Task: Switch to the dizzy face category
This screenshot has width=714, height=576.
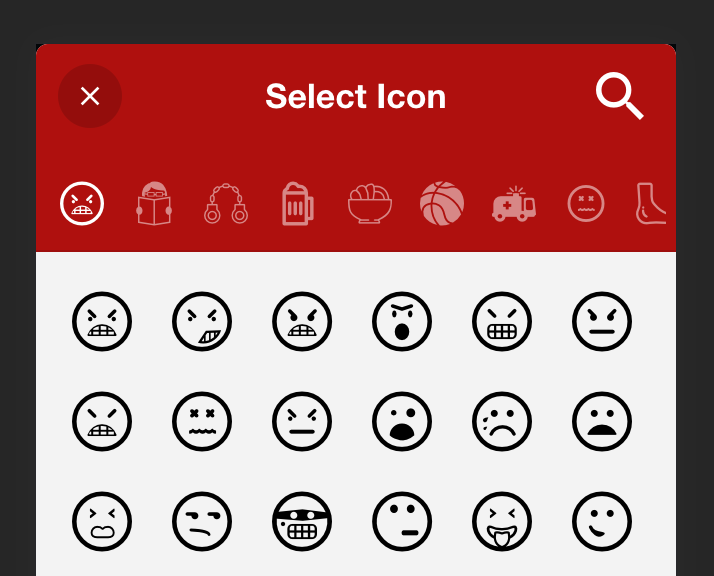Action: click(586, 204)
